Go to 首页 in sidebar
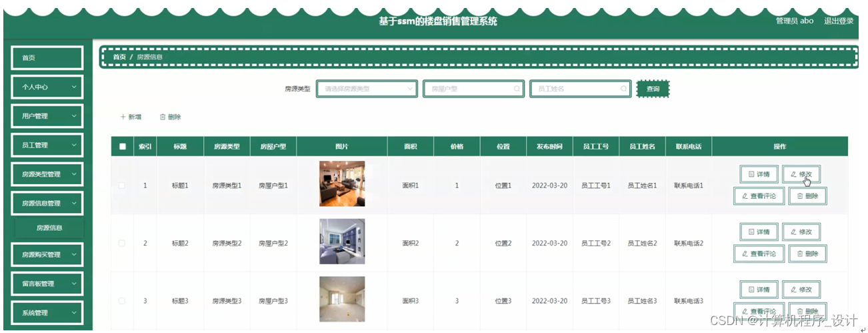The image size is (868, 333). 47,58
